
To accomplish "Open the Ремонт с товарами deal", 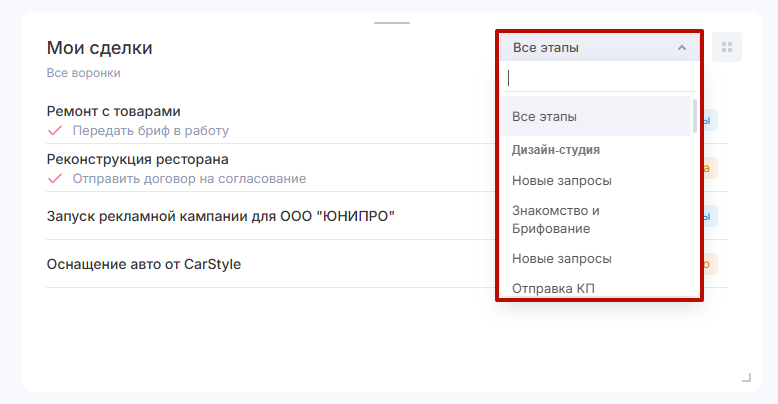I will 114,111.
